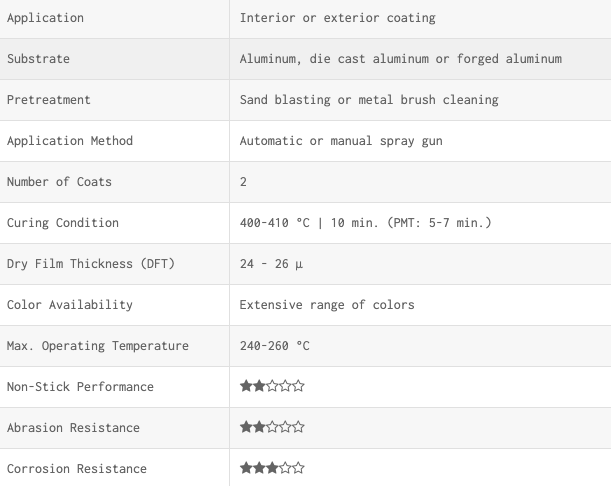Click 'Extensive range of colors' text

(x=327, y=305)
